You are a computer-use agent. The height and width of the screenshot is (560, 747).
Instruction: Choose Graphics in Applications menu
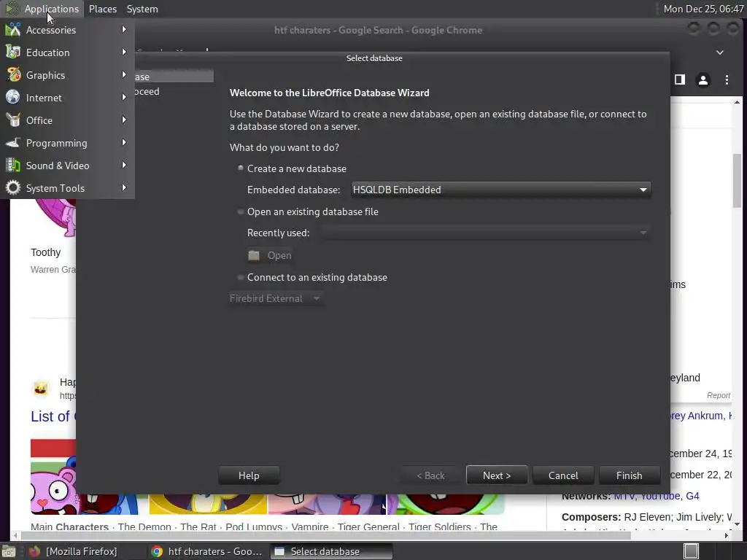66,75
